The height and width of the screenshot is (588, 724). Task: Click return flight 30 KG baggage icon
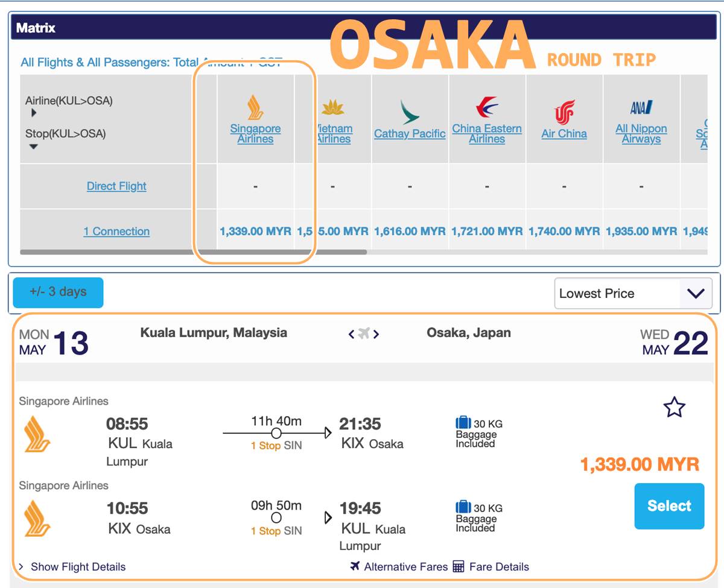(x=463, y=507)
